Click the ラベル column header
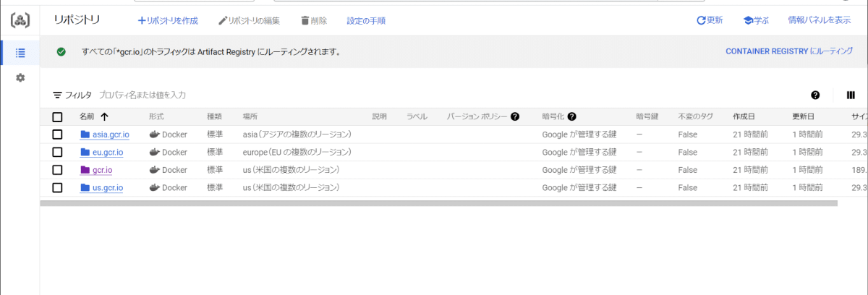Viewport: 868px width, 295px height. point(417,116)
